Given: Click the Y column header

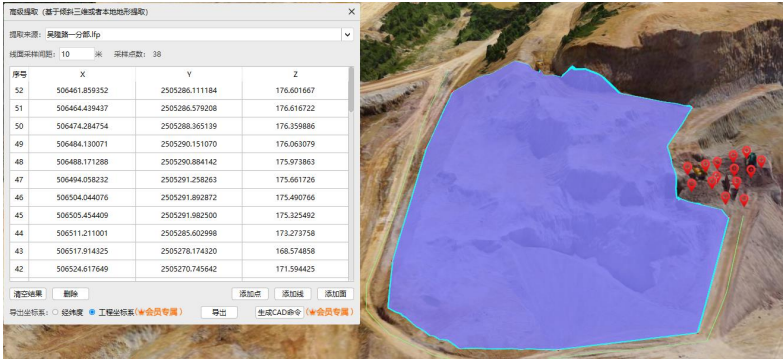Looking at the screenshot, I should point(189,74).
